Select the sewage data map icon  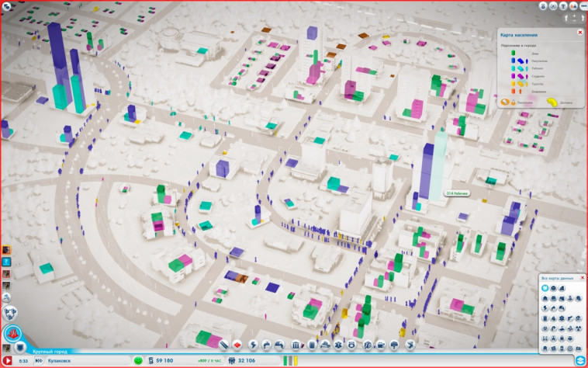[x=562, y=308]
